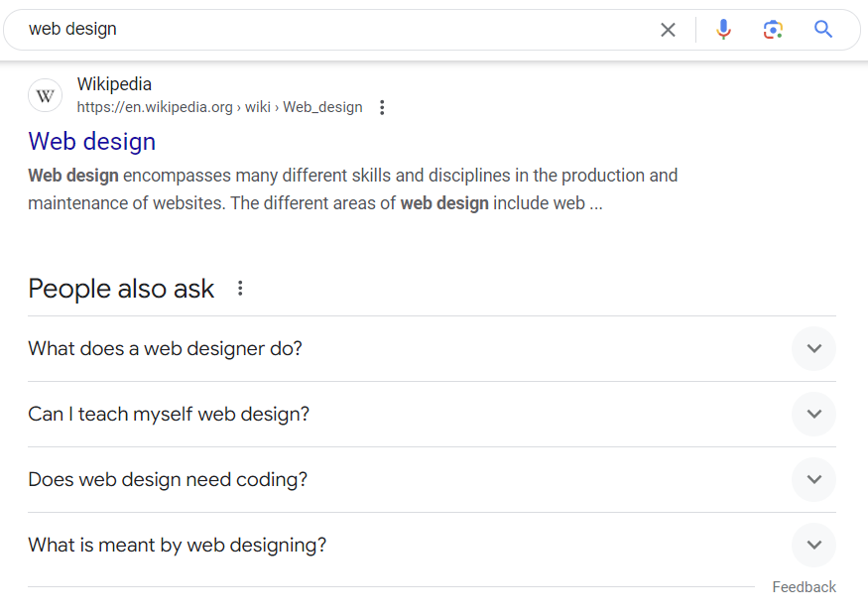Open the Web design Wikipedia result

pos(91,141)
